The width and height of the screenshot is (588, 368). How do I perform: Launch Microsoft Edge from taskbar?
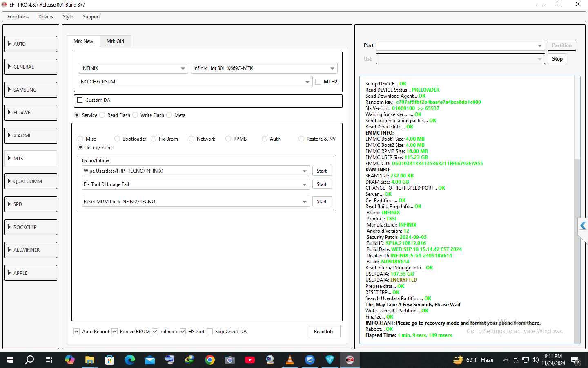click(x=129, y=360)
